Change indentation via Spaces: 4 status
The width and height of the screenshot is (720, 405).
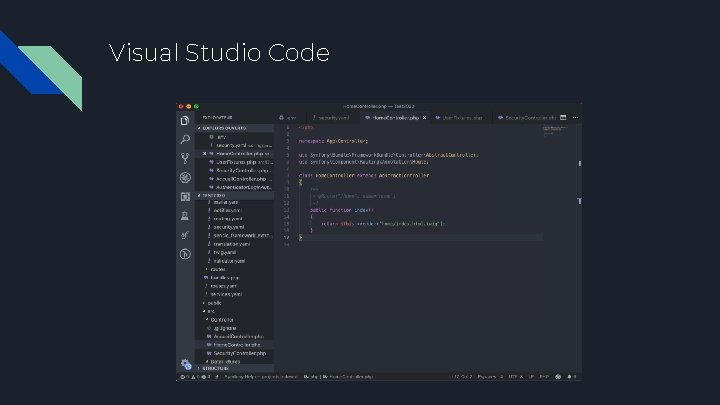[490, 377]
